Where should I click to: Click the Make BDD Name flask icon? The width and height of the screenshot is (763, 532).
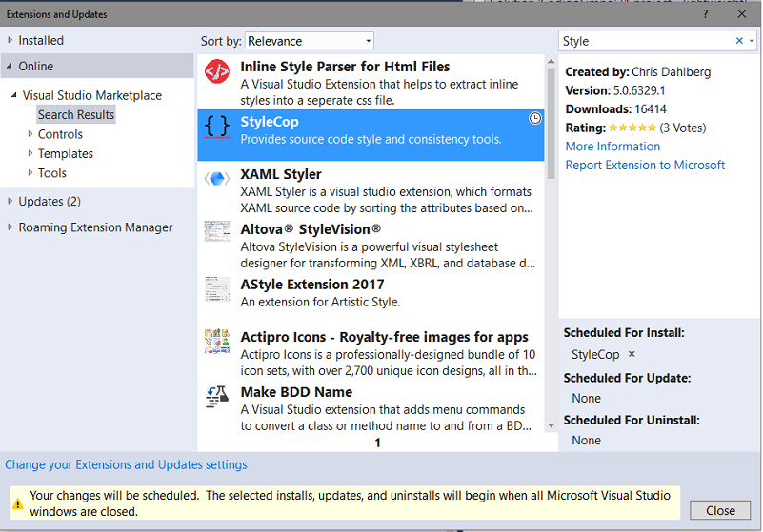[x=217, y=396]
